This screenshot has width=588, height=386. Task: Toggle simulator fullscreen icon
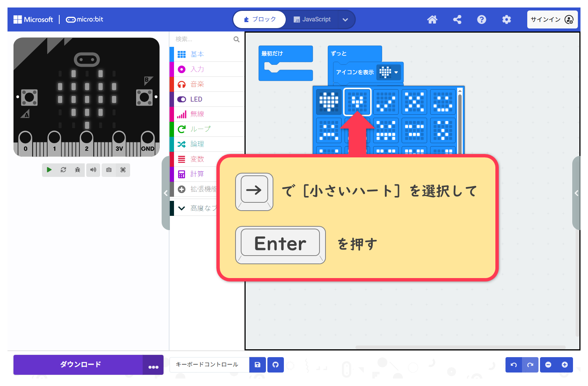123,170
